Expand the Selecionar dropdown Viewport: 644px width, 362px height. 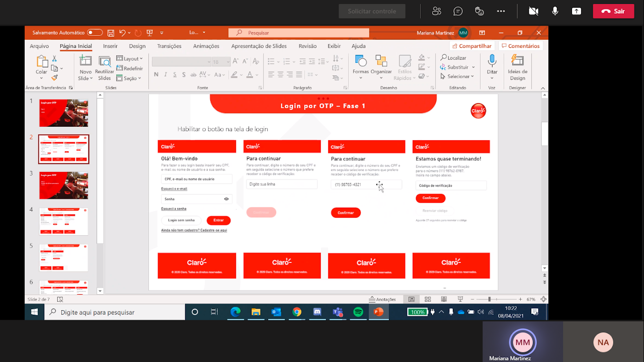(457, 76)
